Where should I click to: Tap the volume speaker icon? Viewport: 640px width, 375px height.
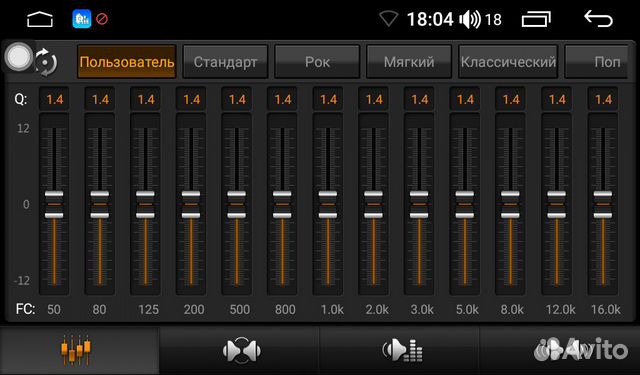point(470,19)
